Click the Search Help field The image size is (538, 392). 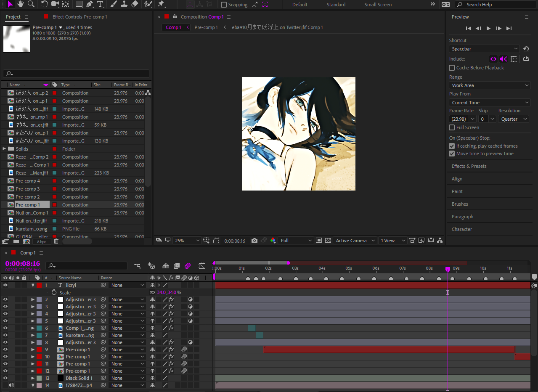496,5
